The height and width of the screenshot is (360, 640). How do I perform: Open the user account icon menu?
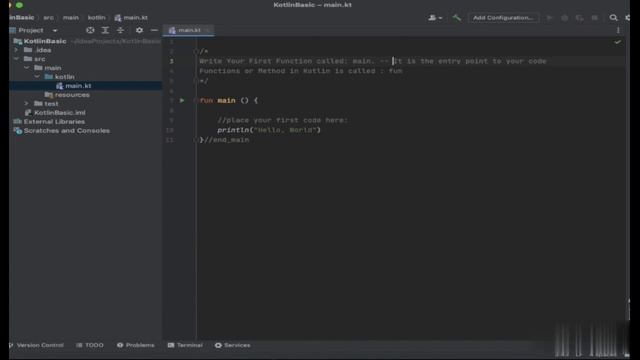(x=435, y=18)
